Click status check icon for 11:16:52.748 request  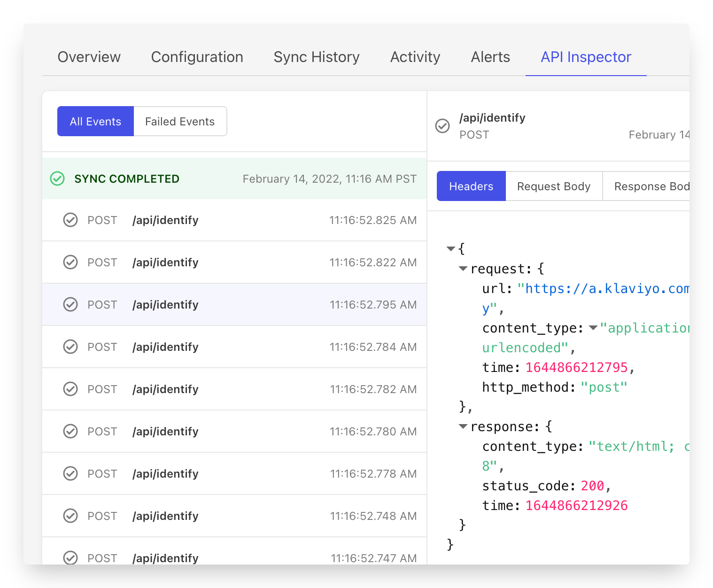pyautogui.click(x=70, y=516)
